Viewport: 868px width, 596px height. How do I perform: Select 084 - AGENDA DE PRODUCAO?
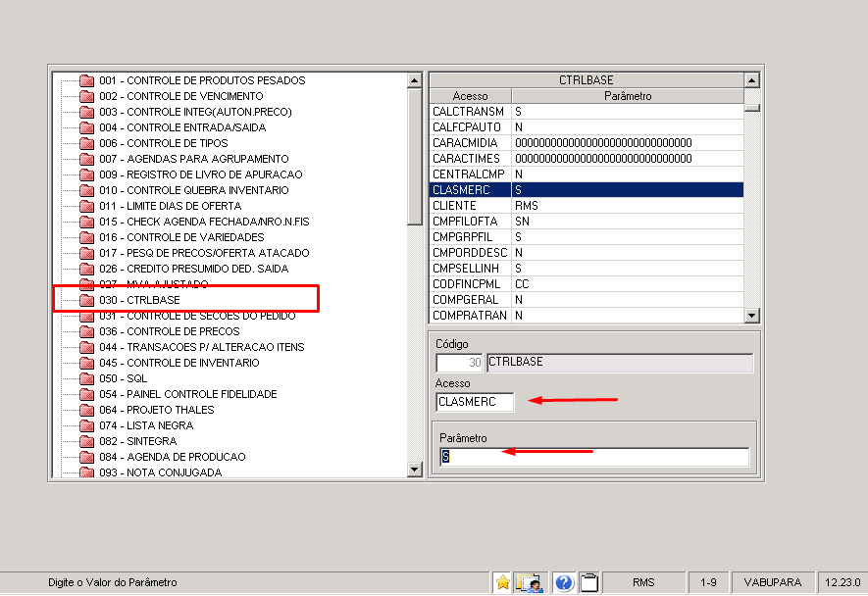pyautogui.click(x=173, y=457)
